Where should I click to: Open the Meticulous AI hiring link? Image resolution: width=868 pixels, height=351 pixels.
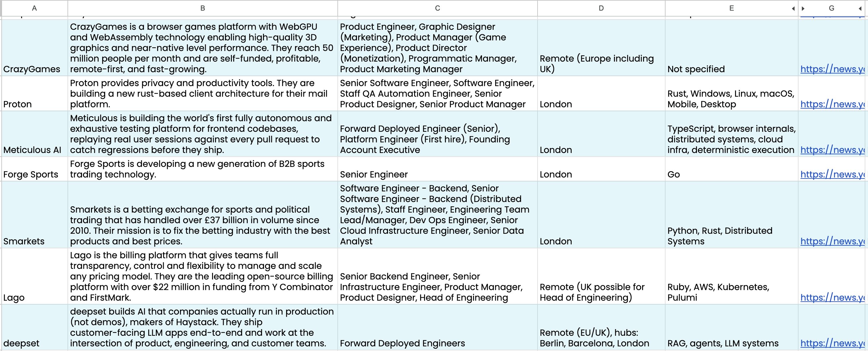point(832,150)
